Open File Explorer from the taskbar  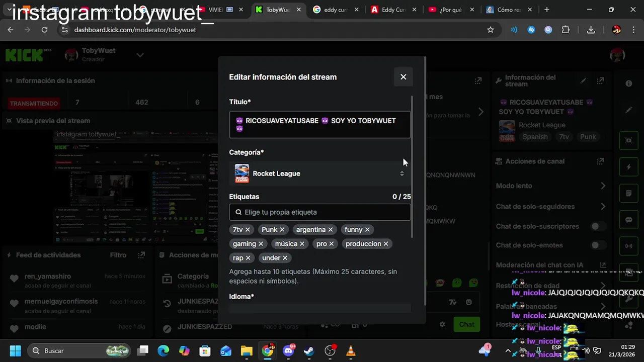(247, 350)
